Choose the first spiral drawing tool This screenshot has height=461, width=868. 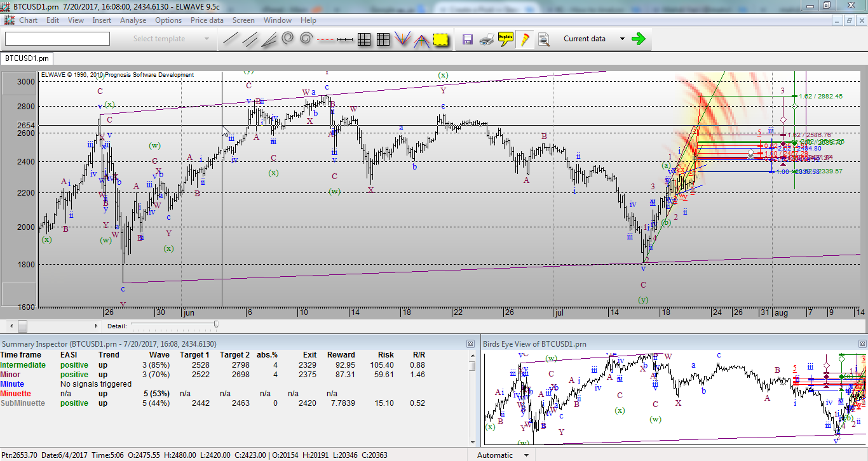(287, 39)
